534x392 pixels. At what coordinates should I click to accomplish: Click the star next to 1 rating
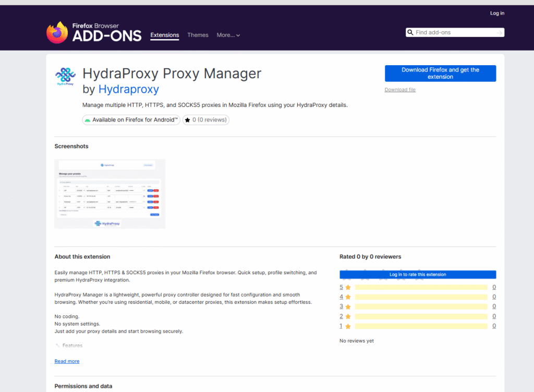[x=348, y=326]
